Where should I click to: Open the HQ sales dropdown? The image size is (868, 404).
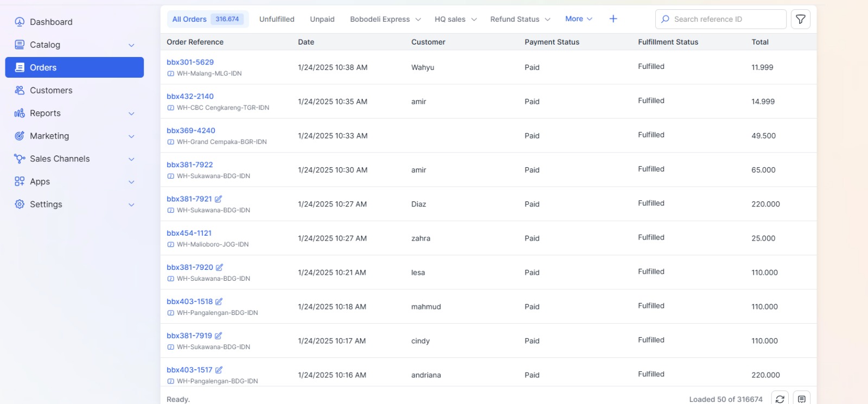[x=456, y=19]
